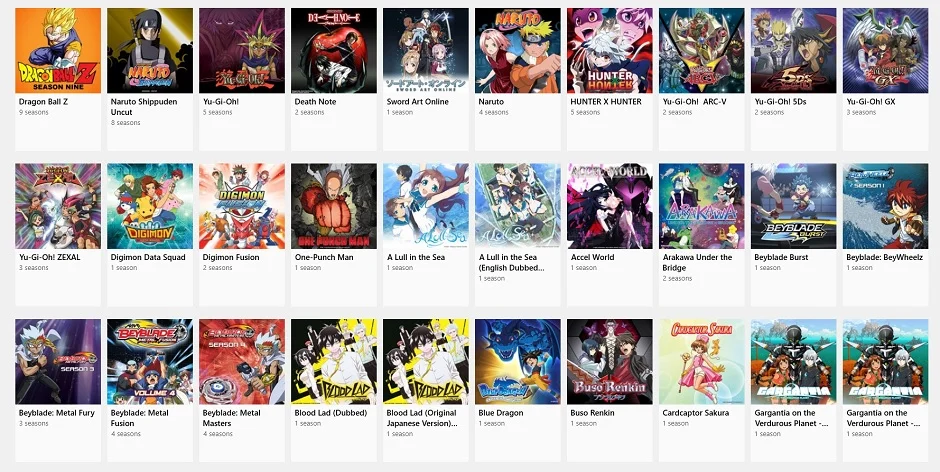This screenshot has width=940, height=472.
Task: Click the Blue Dragon cover art
Action: click(x=518, y=362)
